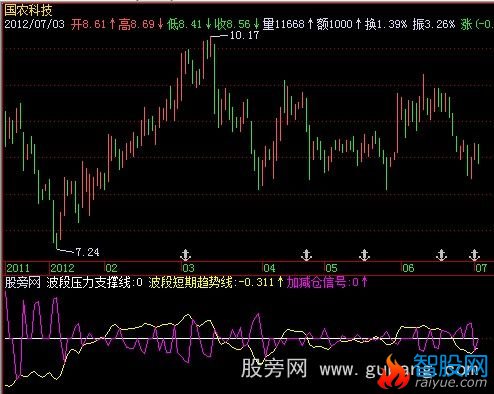
Task: Click the anchor marker in mid June
Action: point(441,255)
